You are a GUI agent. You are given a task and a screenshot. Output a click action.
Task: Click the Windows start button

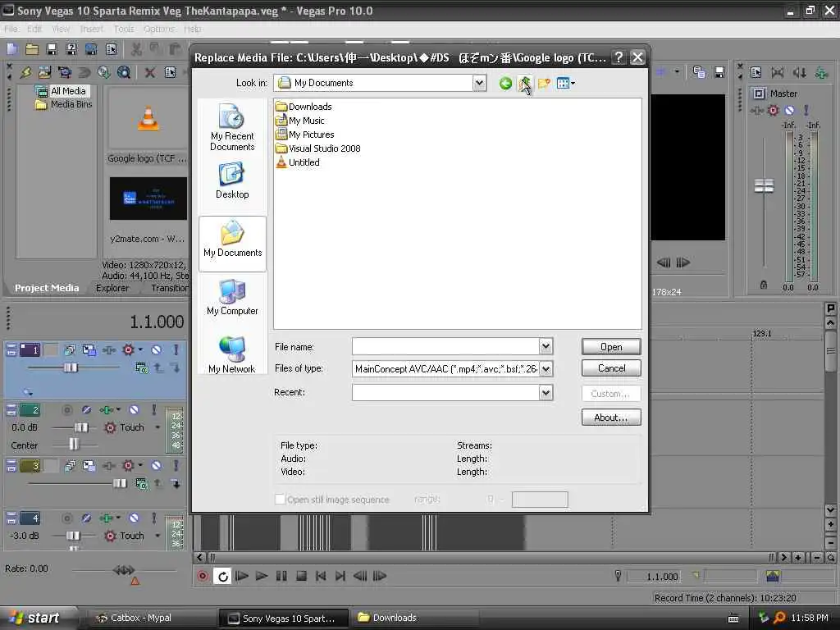coord(35,618)
